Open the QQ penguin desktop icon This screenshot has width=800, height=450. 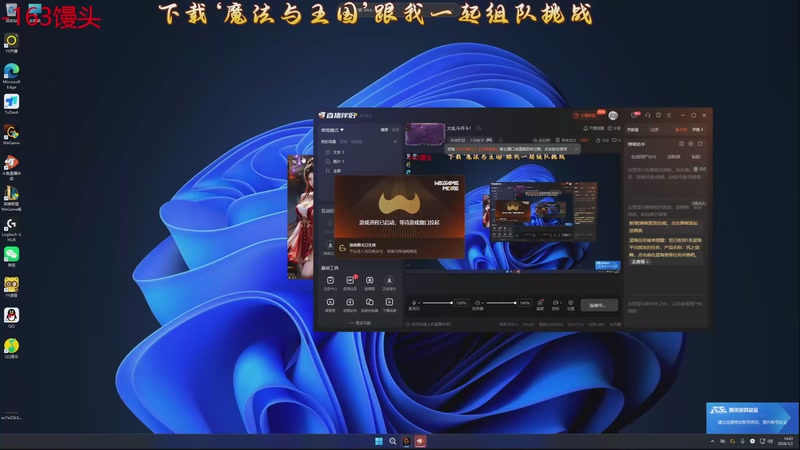[x=11, y=318]
